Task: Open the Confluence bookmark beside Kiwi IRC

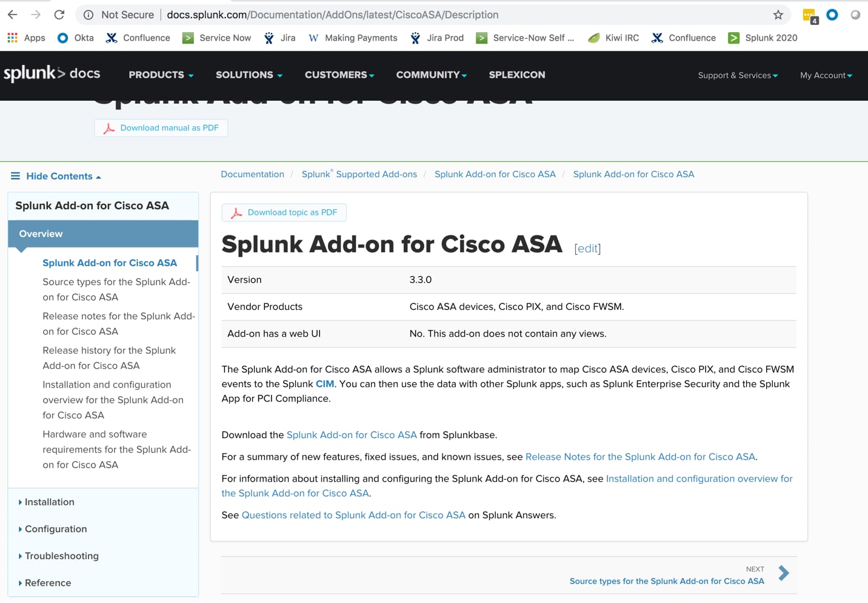Action: [684, 38]
